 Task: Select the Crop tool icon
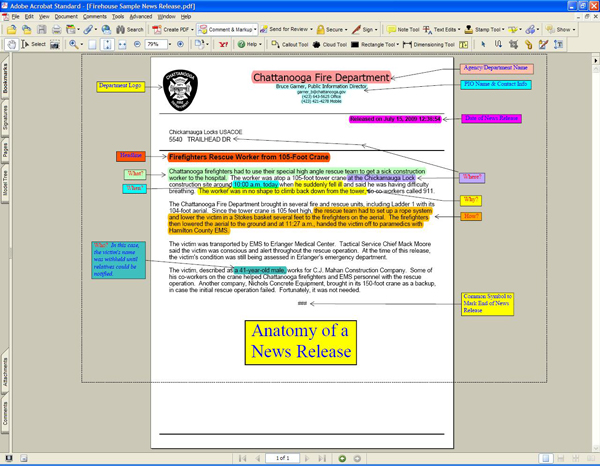513,44
